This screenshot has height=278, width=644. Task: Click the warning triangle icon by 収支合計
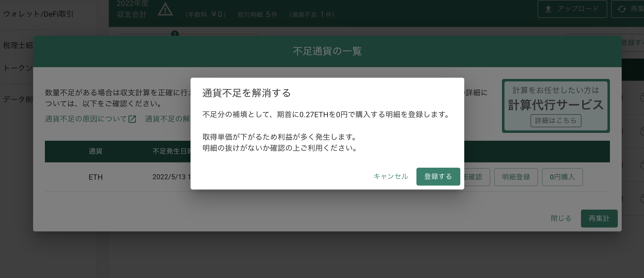[165, 10]
